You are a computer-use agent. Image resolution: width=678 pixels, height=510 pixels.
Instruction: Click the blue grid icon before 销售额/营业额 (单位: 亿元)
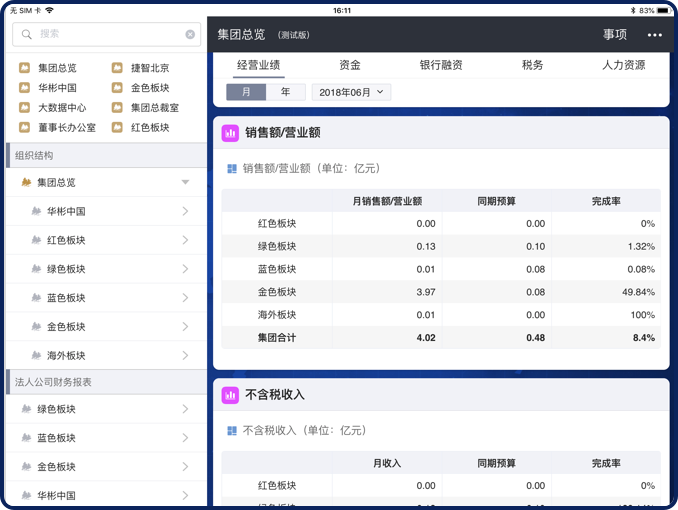click(232, 169)
